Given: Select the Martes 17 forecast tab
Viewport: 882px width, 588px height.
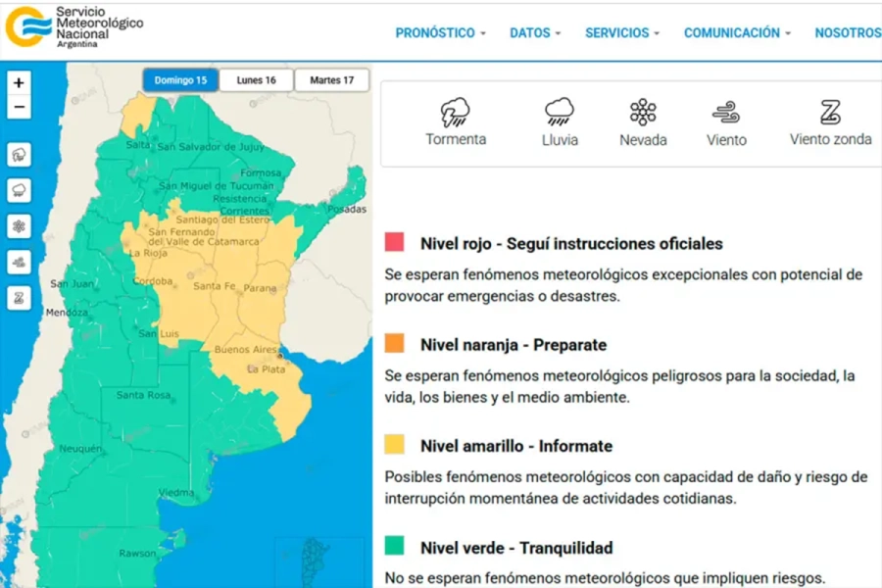Looking at the screenshot, I should 331,79.
